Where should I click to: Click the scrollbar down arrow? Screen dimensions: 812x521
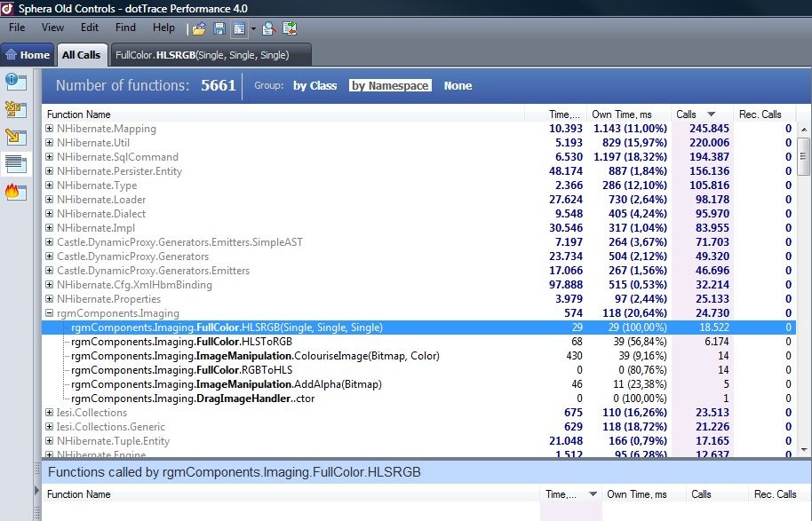coord(804,450)
